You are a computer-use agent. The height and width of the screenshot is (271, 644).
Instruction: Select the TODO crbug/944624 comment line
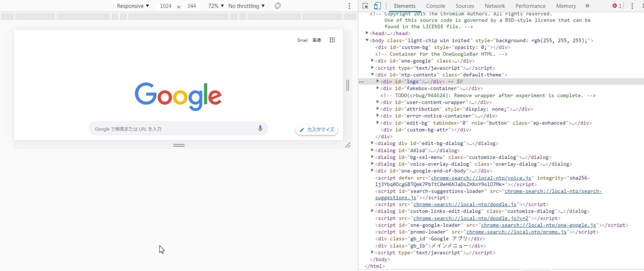(488, 96)
